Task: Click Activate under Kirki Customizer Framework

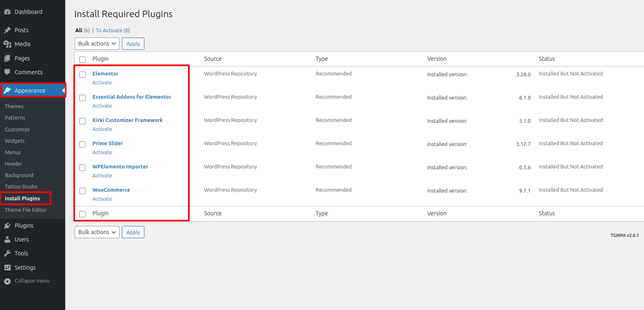Action: tap(102, 129)
